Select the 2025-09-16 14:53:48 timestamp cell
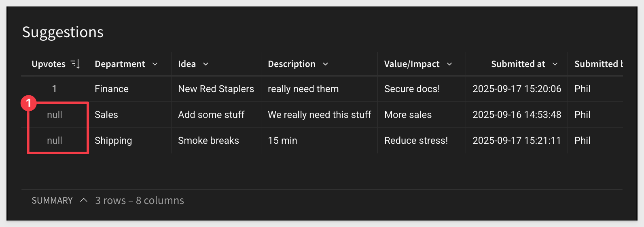 (x=517, y=115)
